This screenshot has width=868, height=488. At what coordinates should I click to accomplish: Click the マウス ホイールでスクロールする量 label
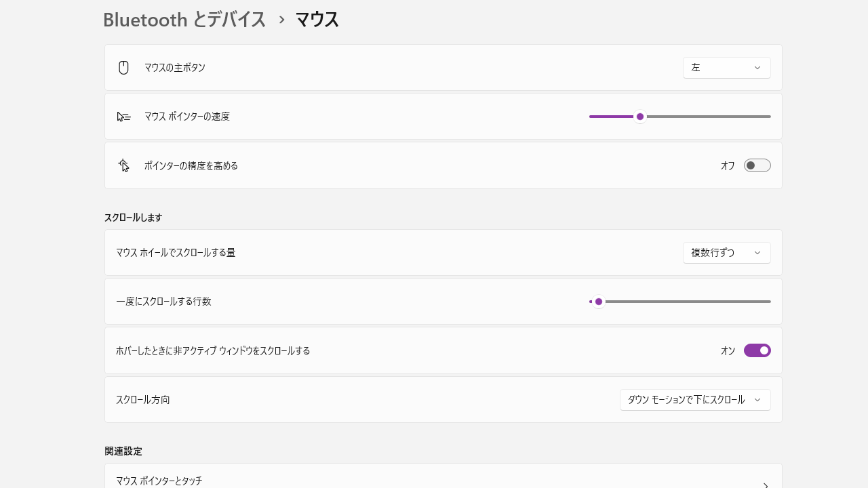tap(176, 253)
